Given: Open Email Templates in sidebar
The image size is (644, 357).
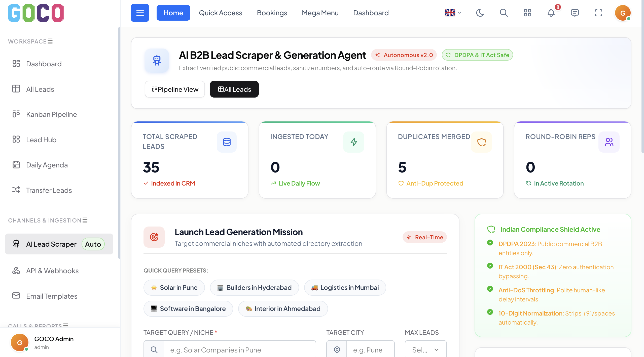Looking at the screenshot, I should [x=59, y=296].
